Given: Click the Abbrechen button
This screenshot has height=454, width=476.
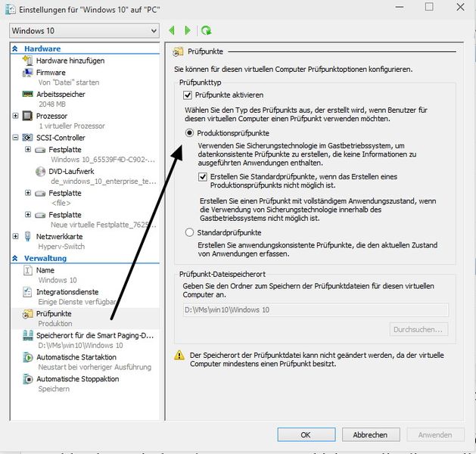Looking at the screenshot, I should tap(371, 435).
